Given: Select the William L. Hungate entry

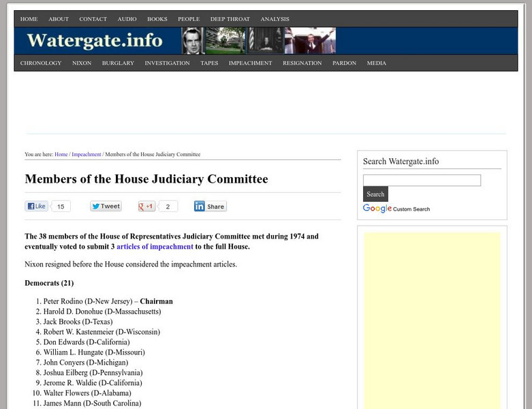Looking at the screenshot, I should 94,352.
